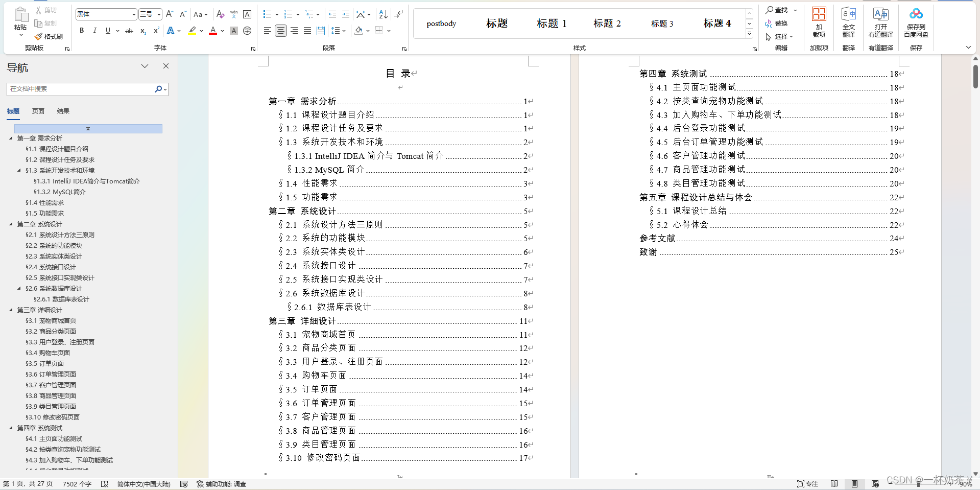The image size is (980, 490).
Task: Open the bullets list dropdown arrow
Action: (277, 14)
